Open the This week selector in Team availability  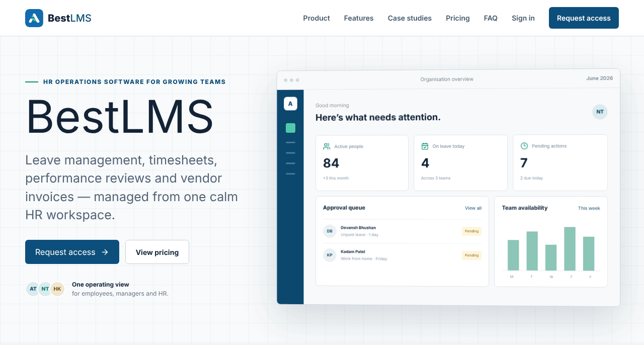click(589, 208)
